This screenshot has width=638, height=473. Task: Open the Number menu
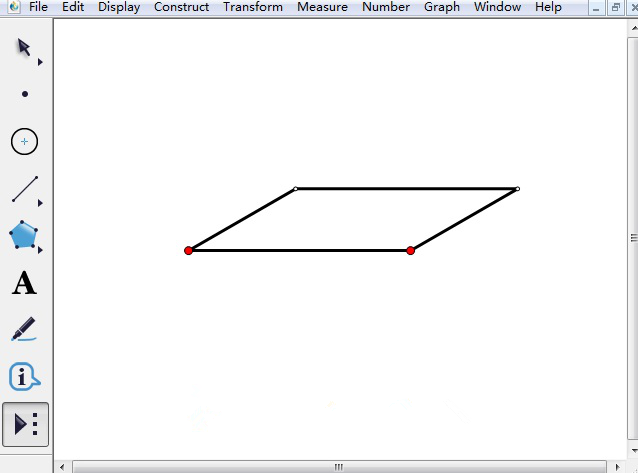tap(386, 7)
